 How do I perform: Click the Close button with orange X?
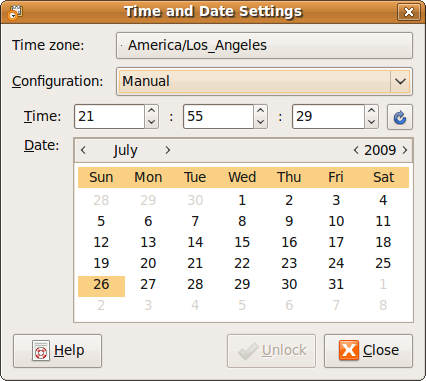click(368, 351)
